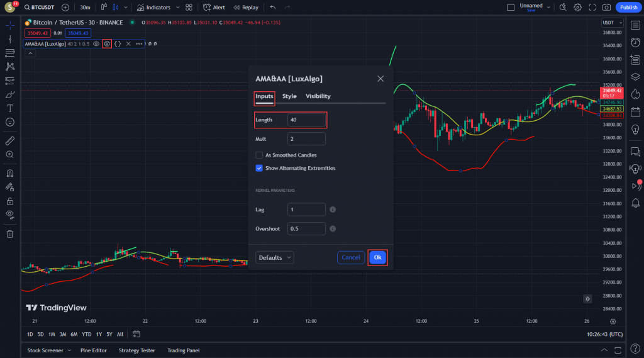Open the layout setup square icon
The width and height of the screenshot is (644, 358).
coord(511,8)
